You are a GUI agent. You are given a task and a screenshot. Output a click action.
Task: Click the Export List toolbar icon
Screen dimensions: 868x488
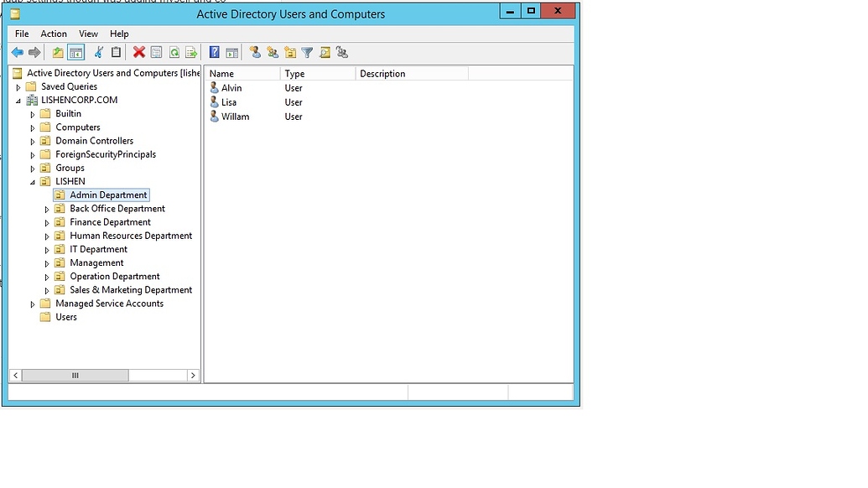pos(192,52)
